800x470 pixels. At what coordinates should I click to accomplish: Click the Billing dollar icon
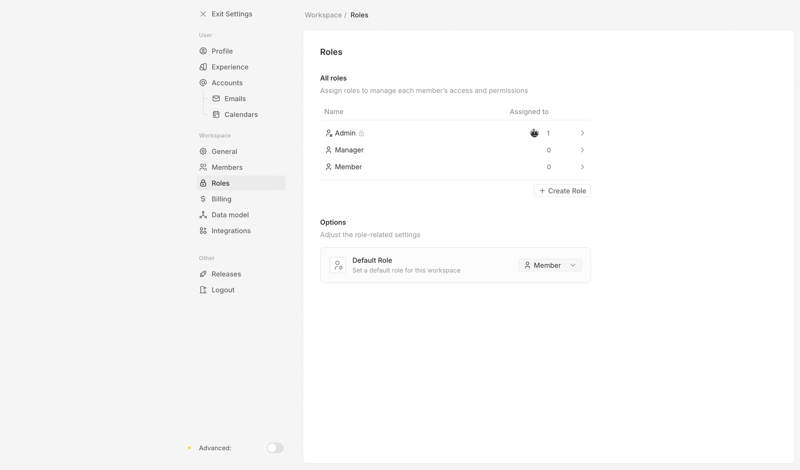coord(203,199)
